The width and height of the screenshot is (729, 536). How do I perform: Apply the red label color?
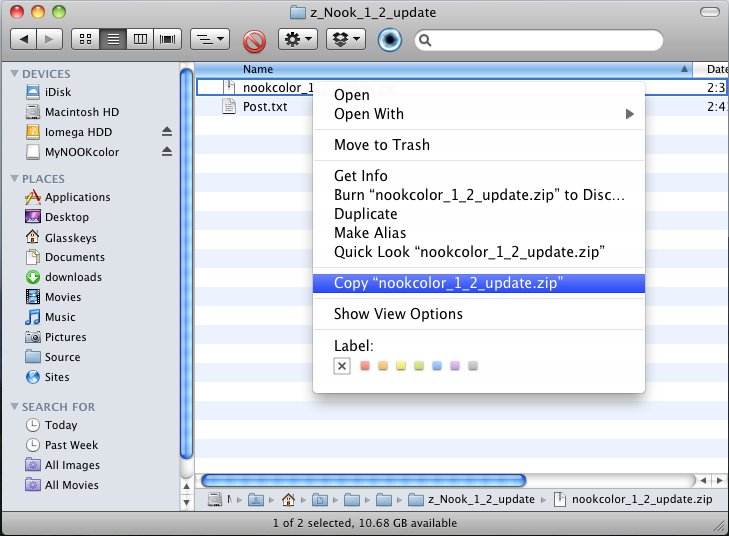point(365,366)
